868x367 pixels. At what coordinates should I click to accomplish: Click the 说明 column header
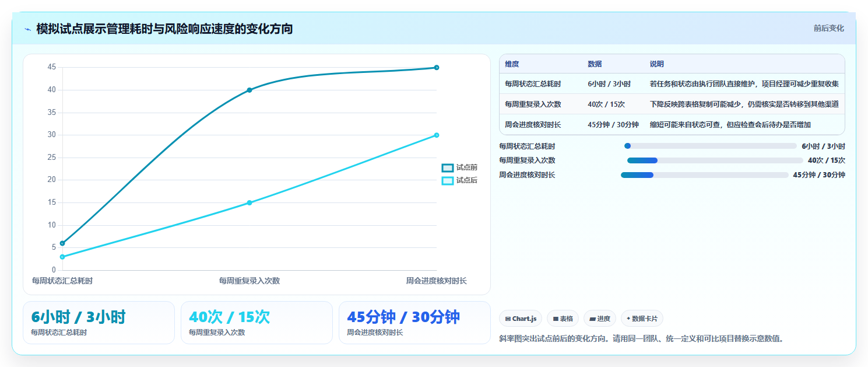[657, 64]
